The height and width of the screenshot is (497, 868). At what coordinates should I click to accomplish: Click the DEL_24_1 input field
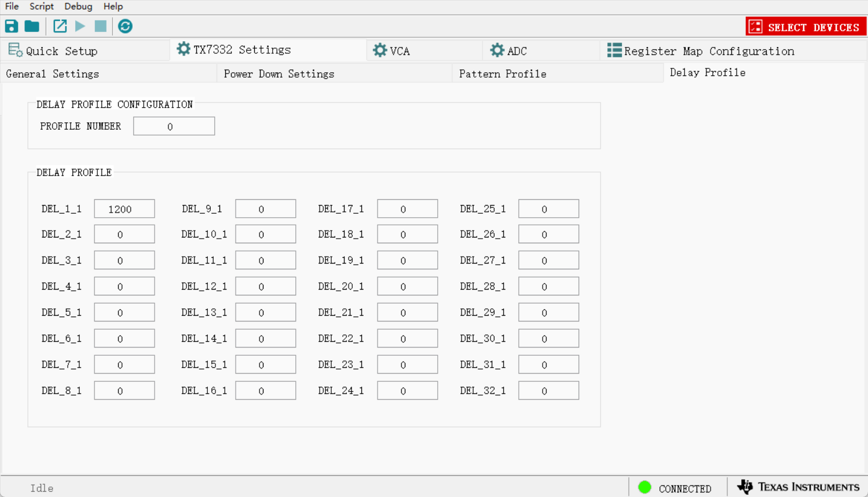point(408,390)
